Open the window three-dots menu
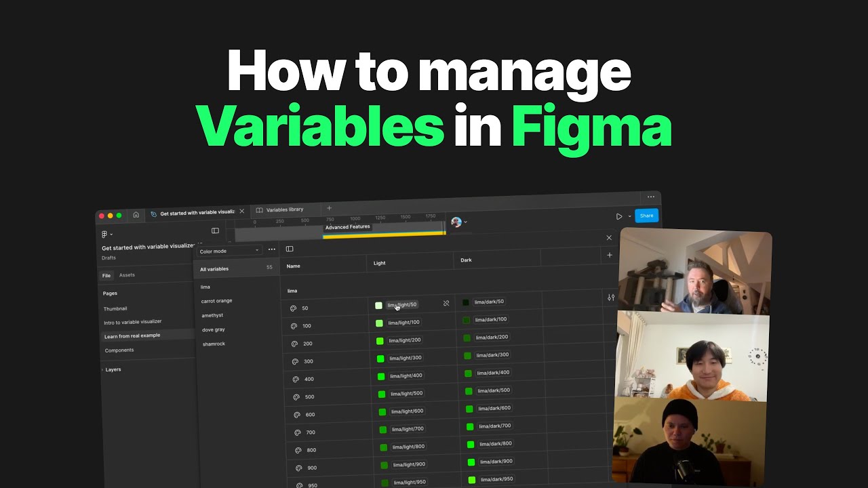This screenshot has width=868, height=488. [651, 197]
